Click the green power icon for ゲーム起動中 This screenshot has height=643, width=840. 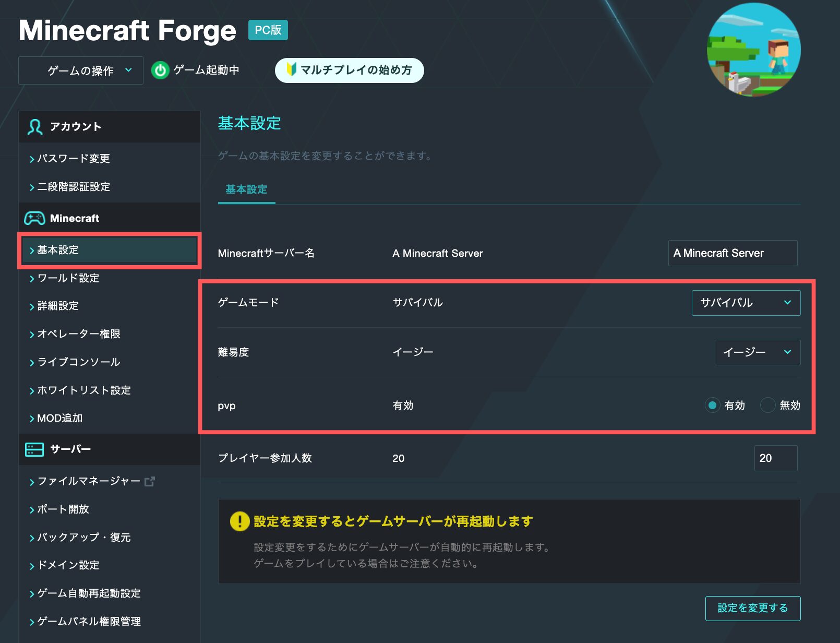point(160,70)
